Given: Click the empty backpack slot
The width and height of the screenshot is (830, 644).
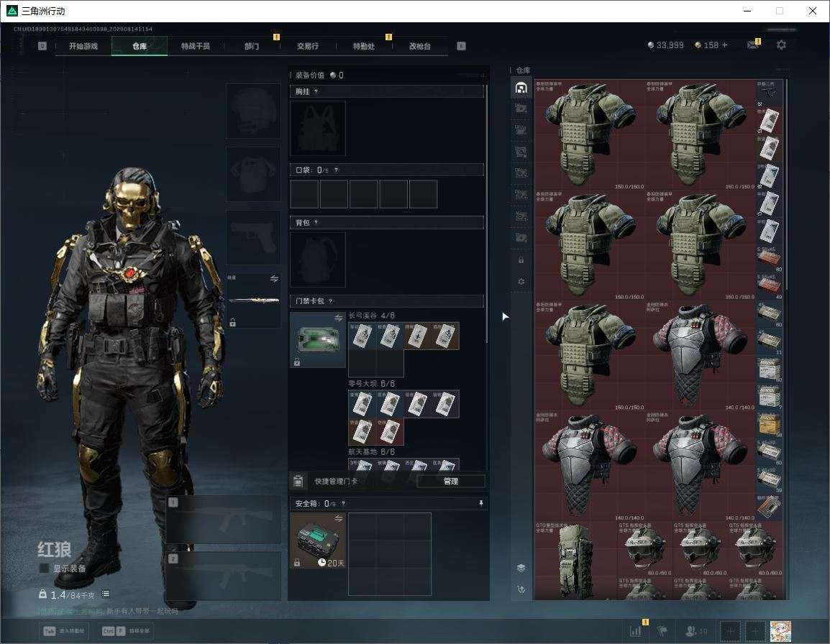Looking at the screenshot, I should 318,259.
